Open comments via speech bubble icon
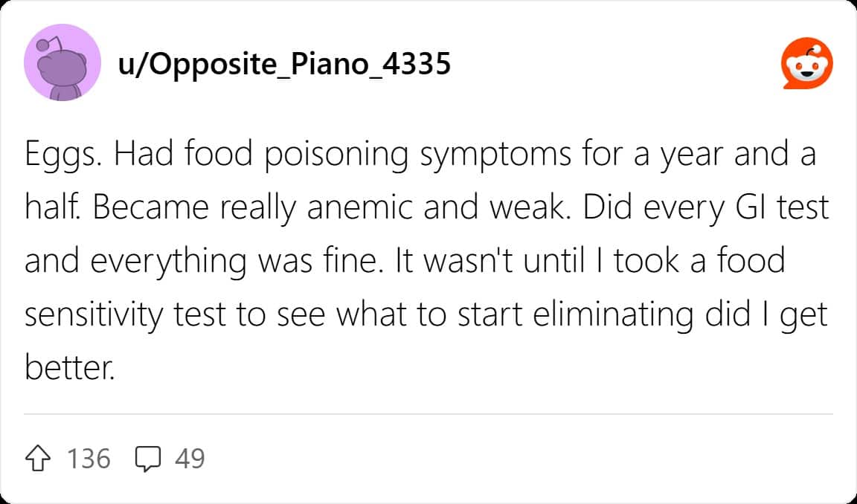 click(148, 459)
